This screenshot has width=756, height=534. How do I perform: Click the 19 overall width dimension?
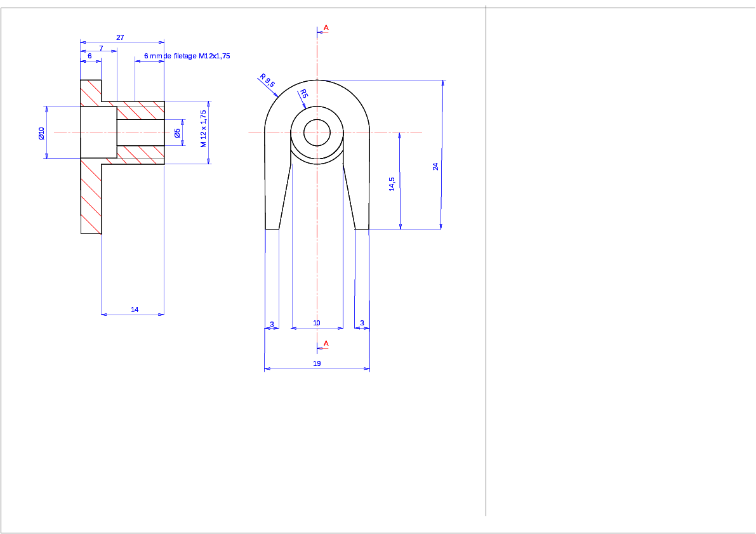click(x=317, y=363)
